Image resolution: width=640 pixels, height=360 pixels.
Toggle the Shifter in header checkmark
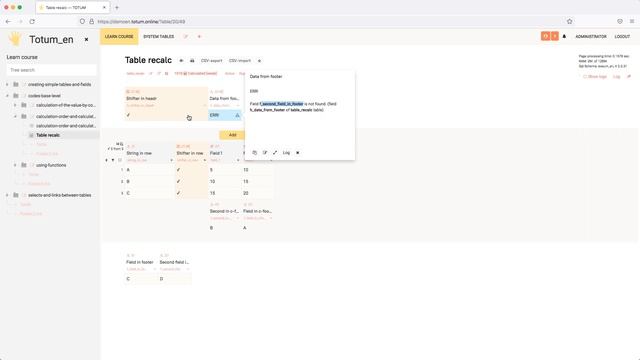click(128, 115)
